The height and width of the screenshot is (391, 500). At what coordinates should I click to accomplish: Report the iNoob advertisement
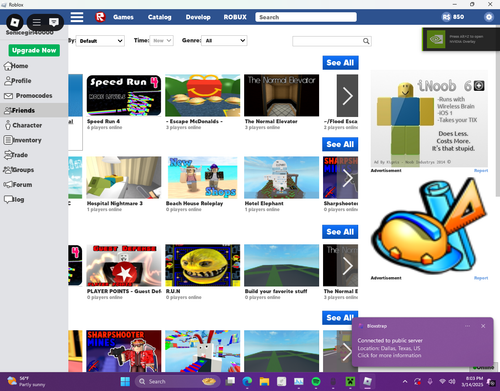[481, 171]
